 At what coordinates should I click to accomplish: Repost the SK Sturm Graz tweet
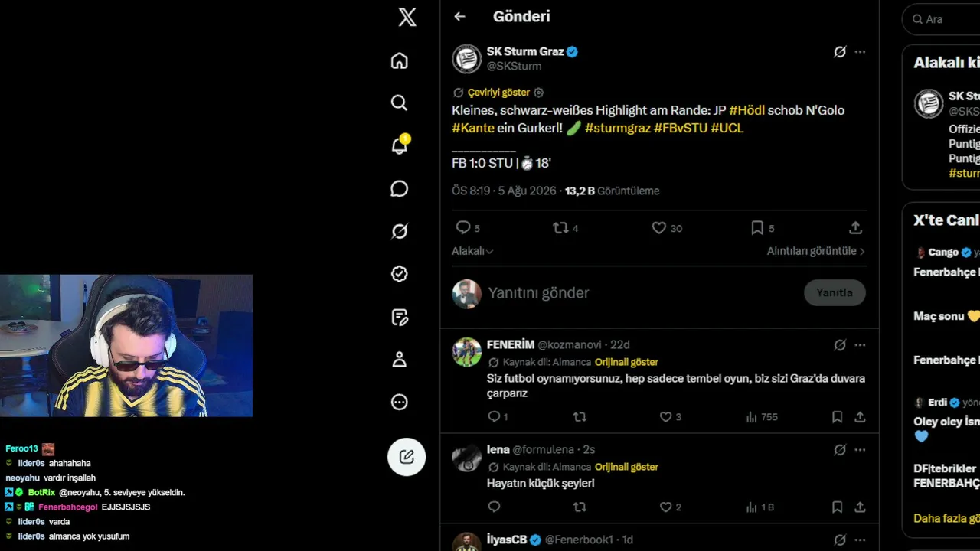click(x=560, y=228)
